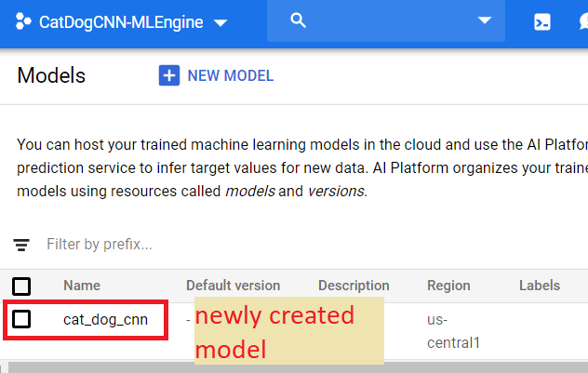Click the Default version column header
The height and width of the screenshot is (373, 588).
click(233, 286)
